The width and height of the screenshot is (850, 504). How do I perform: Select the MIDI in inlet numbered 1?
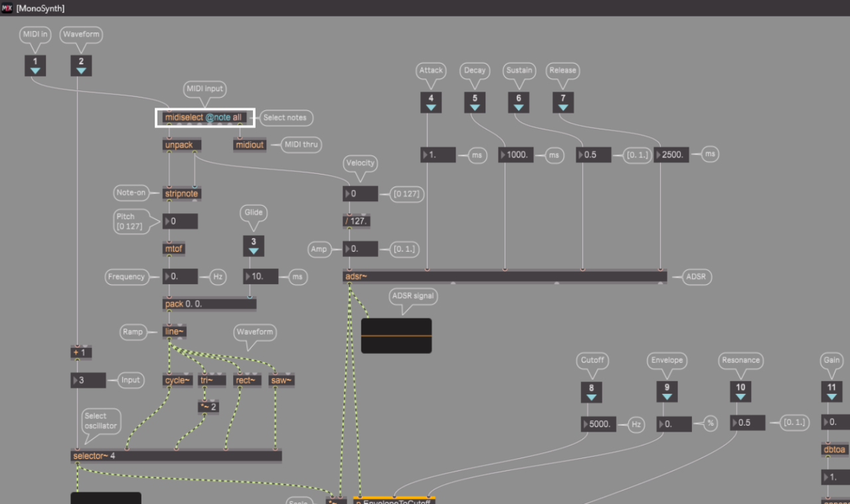[x=35, y=66]
